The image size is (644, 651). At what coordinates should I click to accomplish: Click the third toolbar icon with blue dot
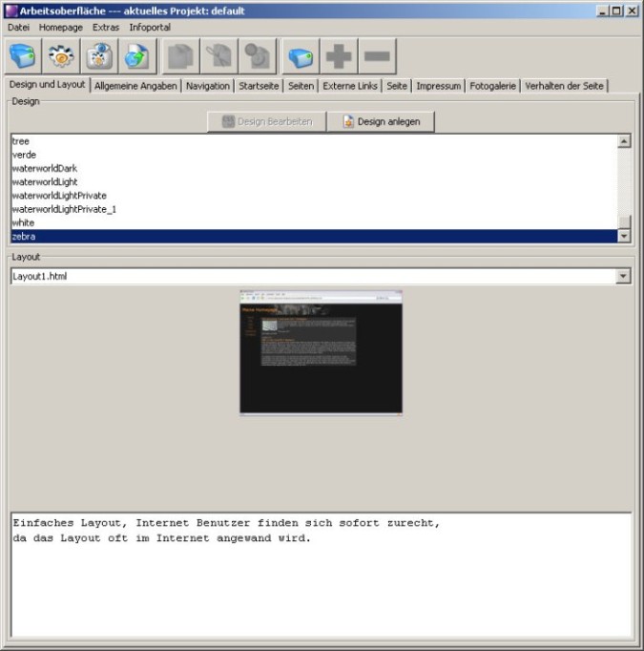98,56
